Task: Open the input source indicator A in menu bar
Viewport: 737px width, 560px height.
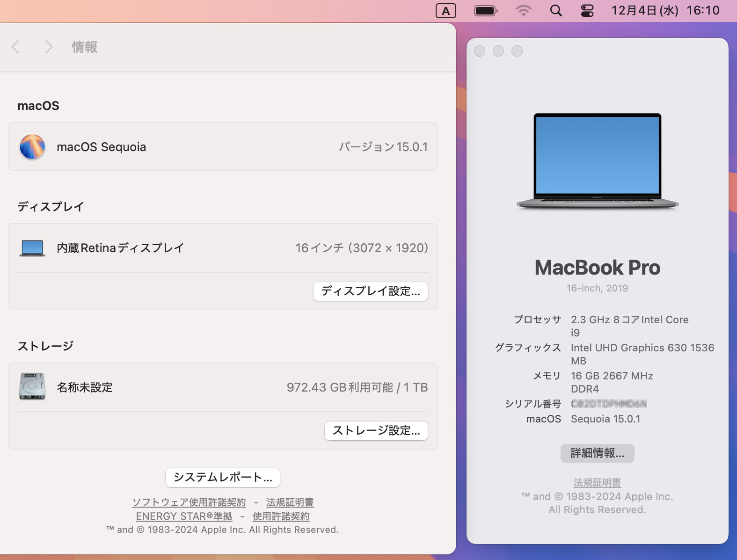Action: (x=445, y=11)
